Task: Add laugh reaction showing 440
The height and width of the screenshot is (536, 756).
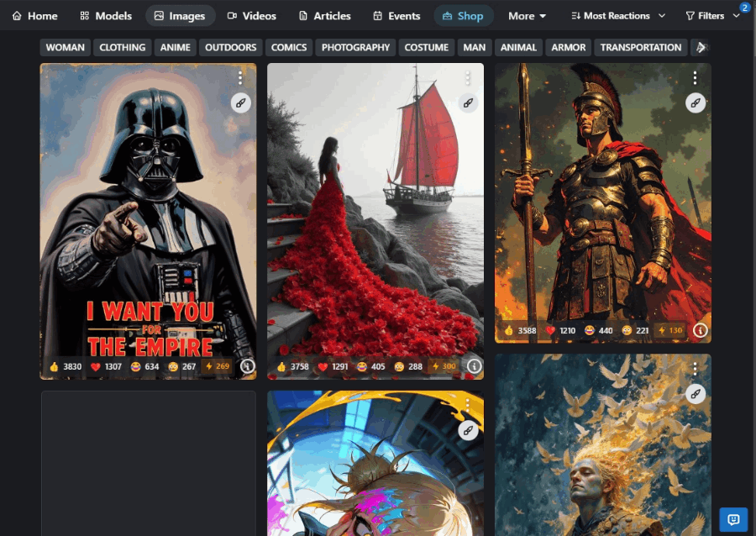Action: 599,331
